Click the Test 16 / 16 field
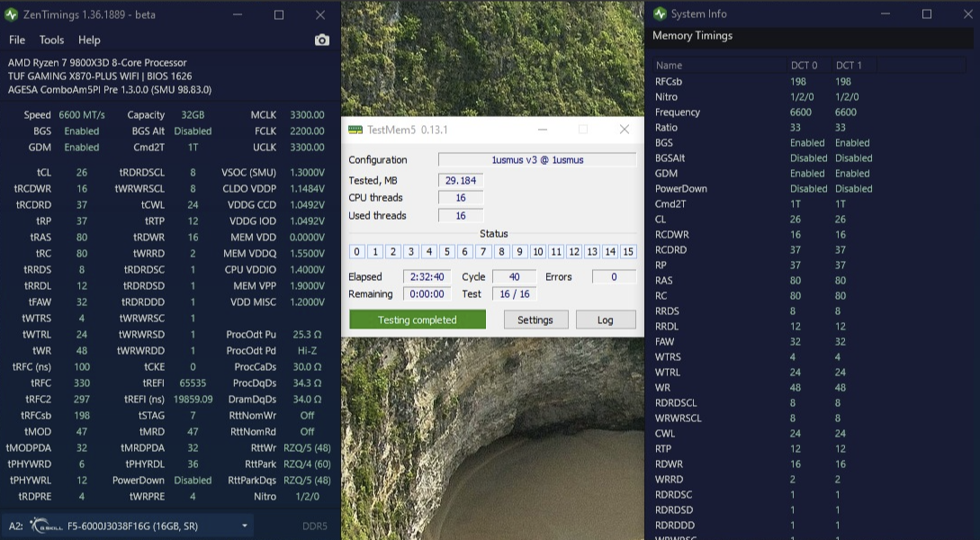 515,294
